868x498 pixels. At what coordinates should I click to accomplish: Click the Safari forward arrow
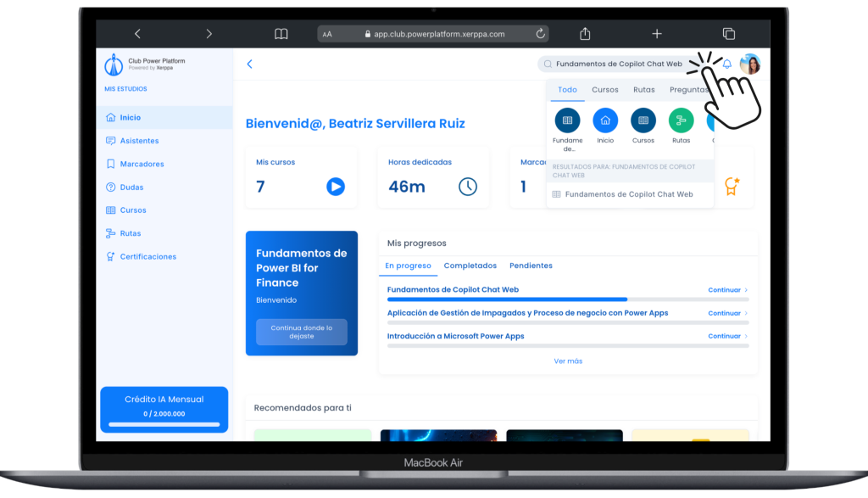pyautogui.click(x=209, y=34)
